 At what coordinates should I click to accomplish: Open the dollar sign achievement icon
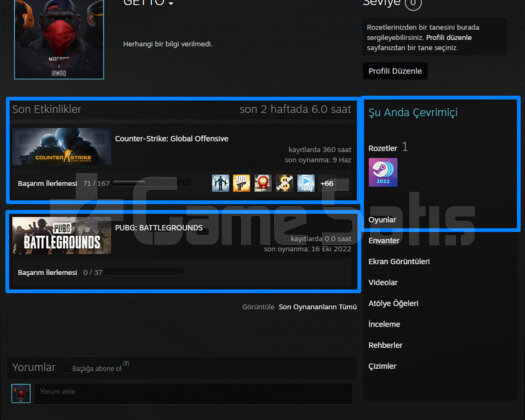pos(284,183)
